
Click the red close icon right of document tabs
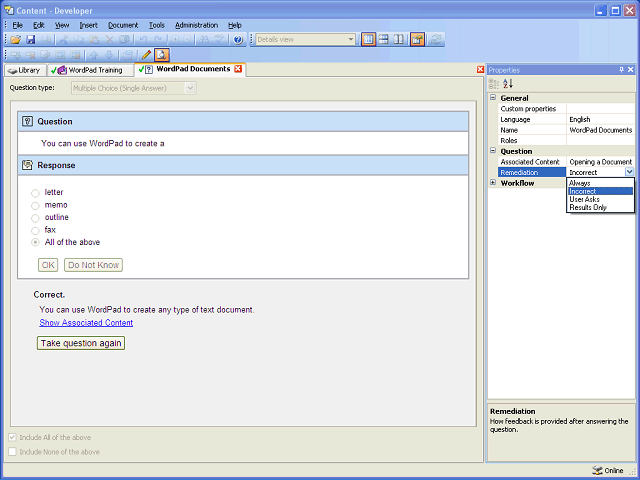click(x=480, y=70)
